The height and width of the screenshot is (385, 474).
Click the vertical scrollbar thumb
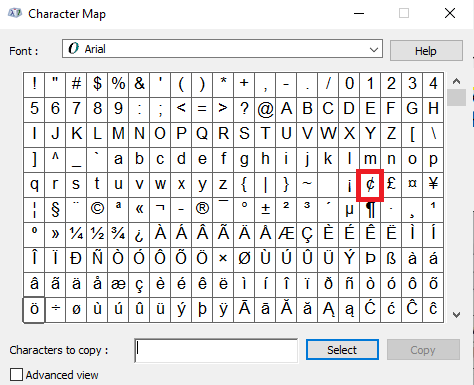456,97
